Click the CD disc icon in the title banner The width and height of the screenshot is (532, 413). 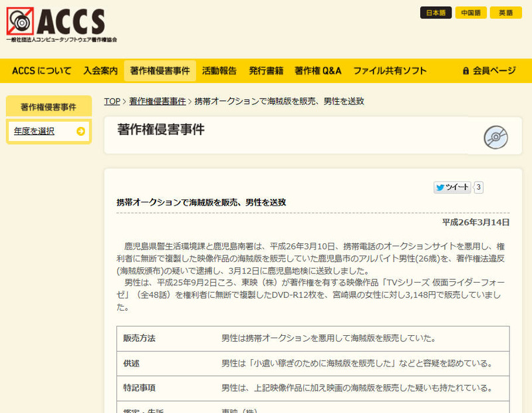point(496,138)
